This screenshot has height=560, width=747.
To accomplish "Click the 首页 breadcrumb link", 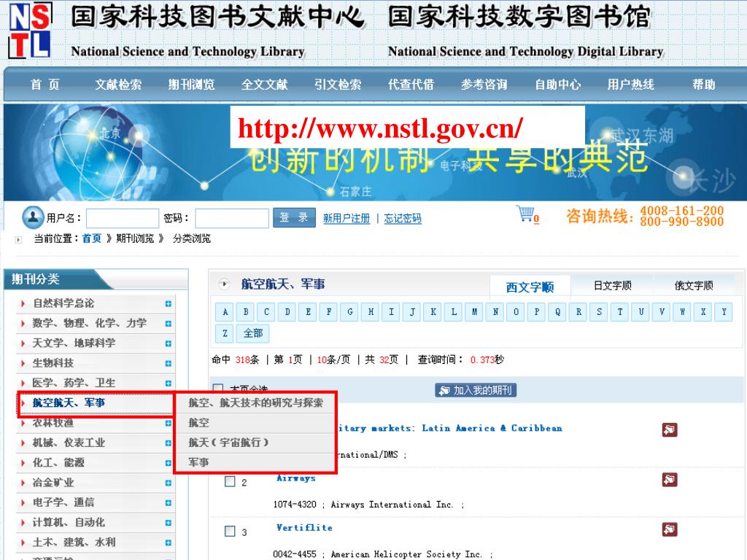I will (91, 238).
